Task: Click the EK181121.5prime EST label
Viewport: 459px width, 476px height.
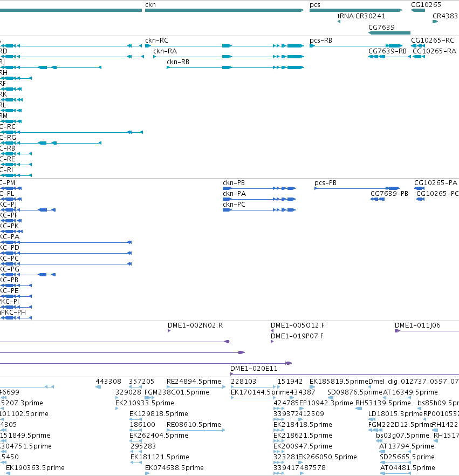Action: (160, 457)
